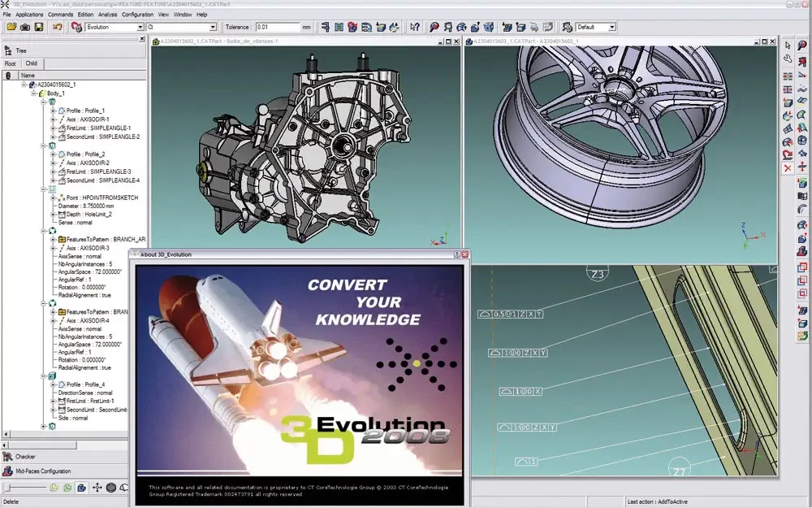
Task: Click the slider handle in bottom-left toolbar
Action: [x=7, y=487]
